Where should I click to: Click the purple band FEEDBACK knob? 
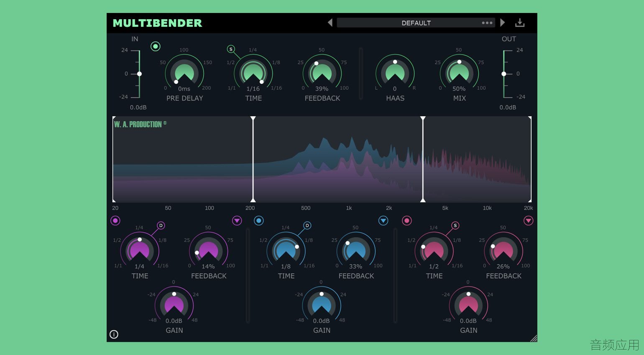(x=208, y=250)
